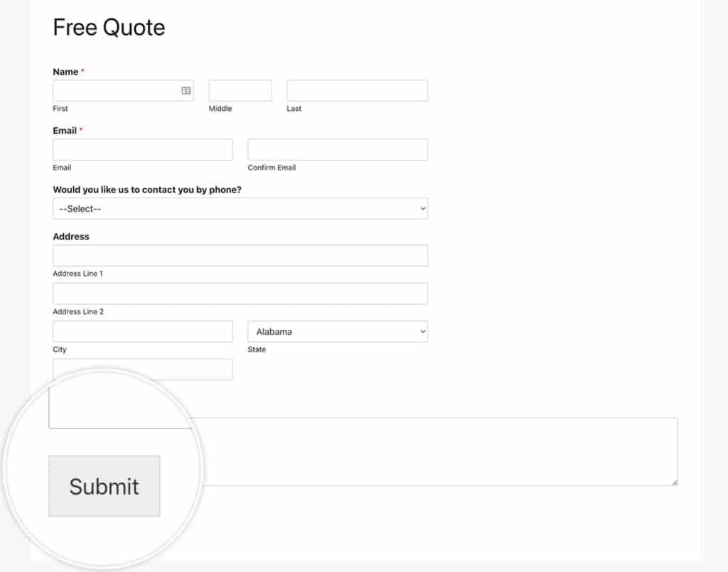The width and height of the screenshot is (728, 572).
Task: Click inside the large message textarea
Action: pos(437,451)
